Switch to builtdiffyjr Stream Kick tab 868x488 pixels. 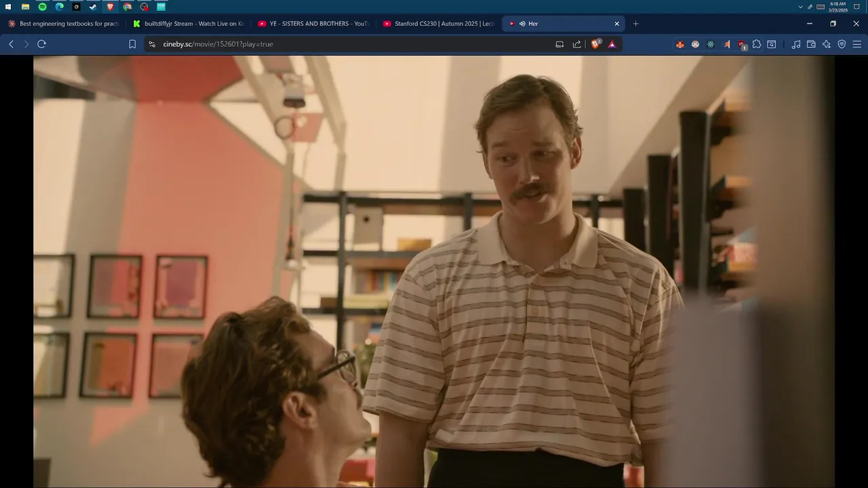(188, 24)
